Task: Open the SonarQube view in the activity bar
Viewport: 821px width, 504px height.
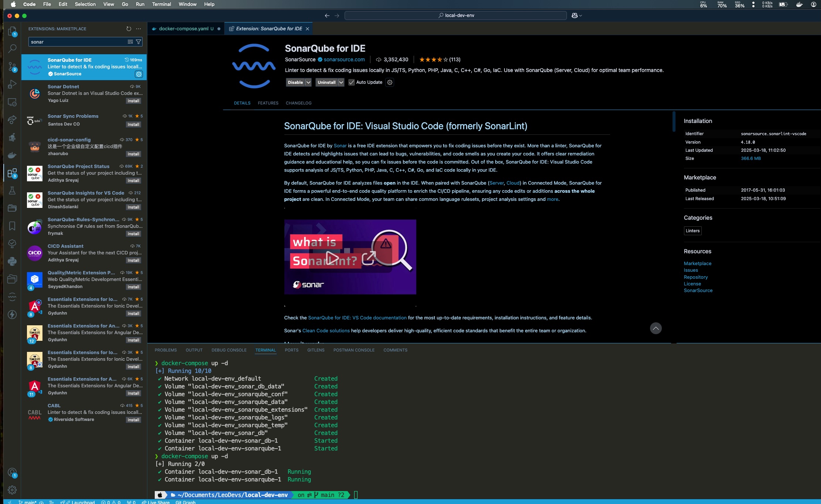Action: [12, 297]
